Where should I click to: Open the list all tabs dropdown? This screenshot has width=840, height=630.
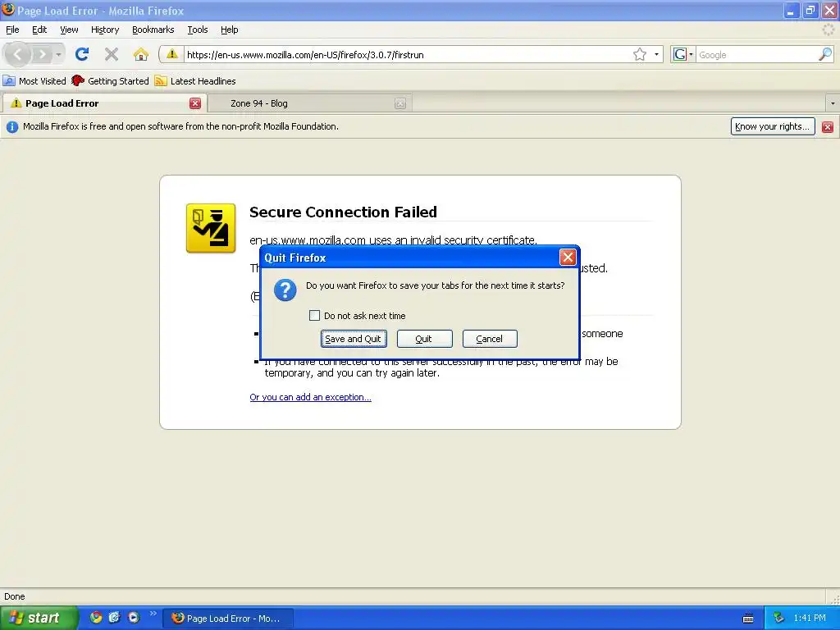(833, 103)
